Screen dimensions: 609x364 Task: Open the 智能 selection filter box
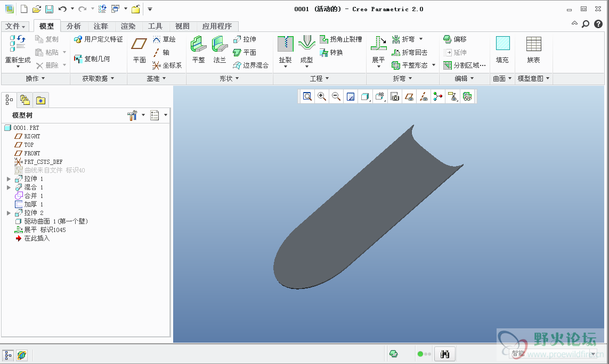(553, 353)
